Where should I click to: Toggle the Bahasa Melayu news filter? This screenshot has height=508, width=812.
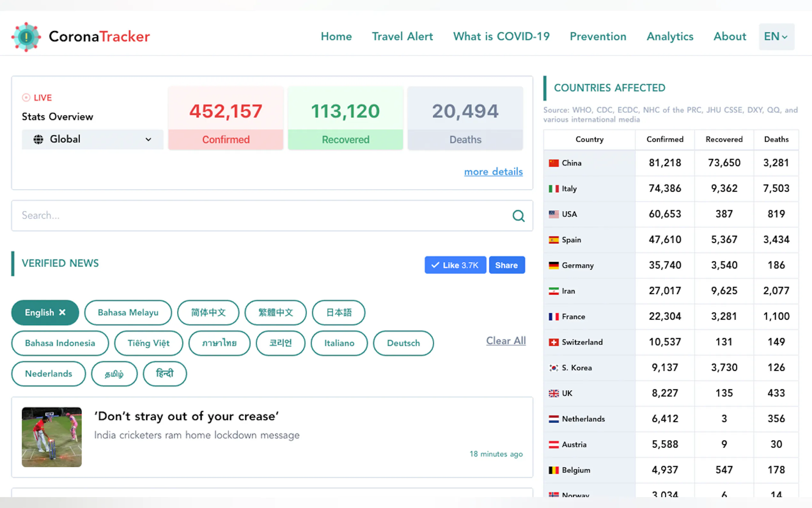(128, 313)
